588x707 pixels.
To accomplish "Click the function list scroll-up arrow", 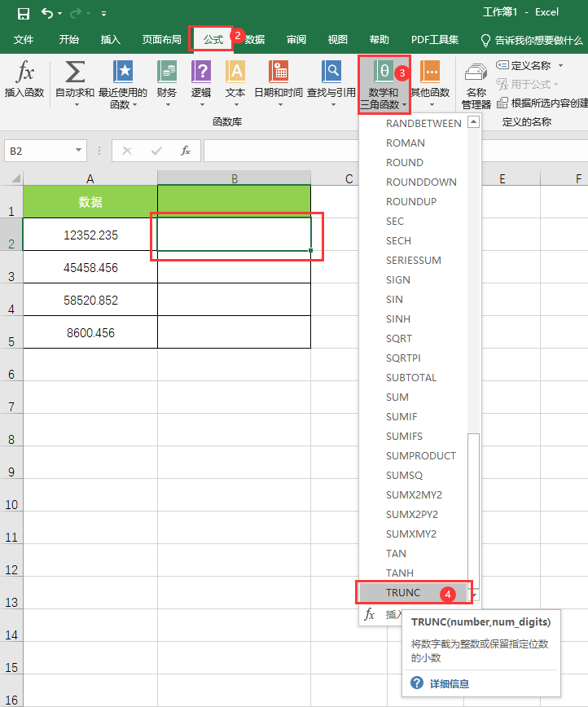I will tap(473, 121).
